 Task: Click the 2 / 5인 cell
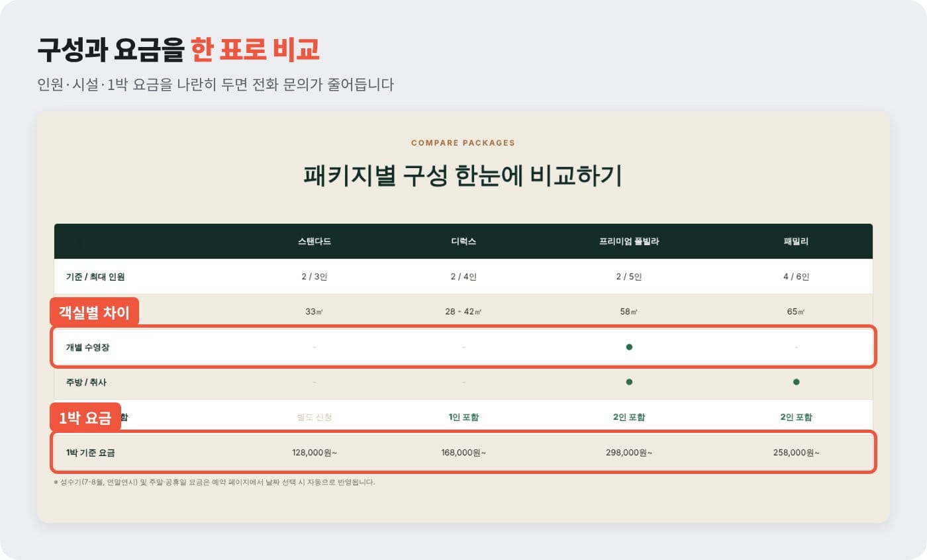tap(629, 277)
